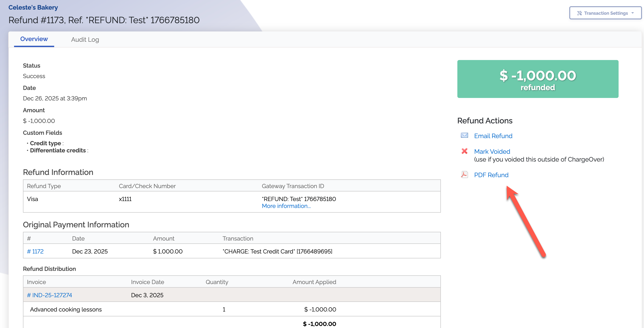The width and height of the screenshot is (644, 328).
Task: Open More information for gateway transaction
Action: click(x=286, y=206)
